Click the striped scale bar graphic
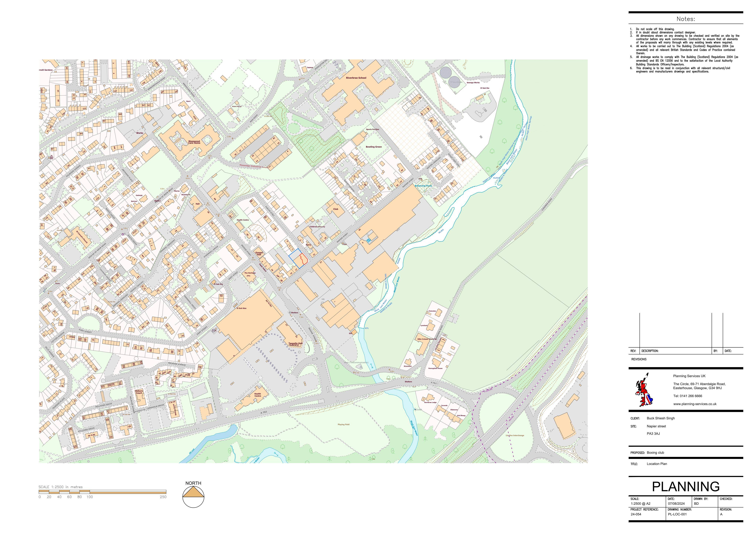The width and height of the screenshot is (756, 535). [x=102, y=492]
